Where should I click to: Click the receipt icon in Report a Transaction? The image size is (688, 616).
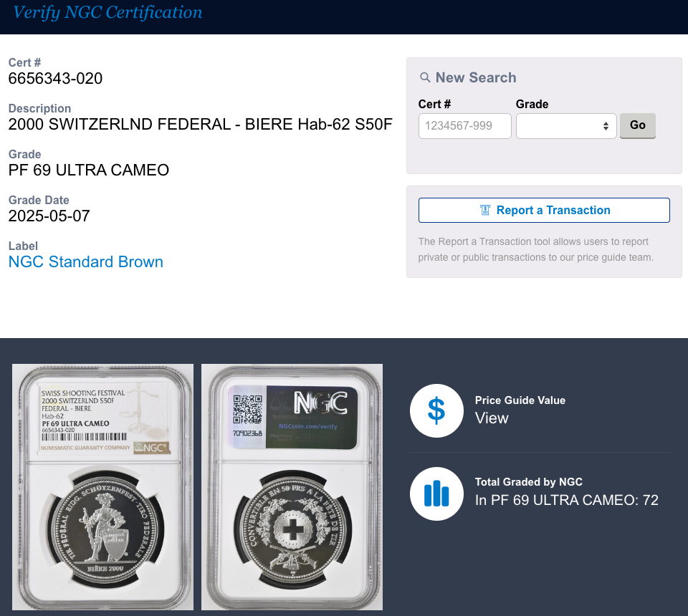(485, 211)
